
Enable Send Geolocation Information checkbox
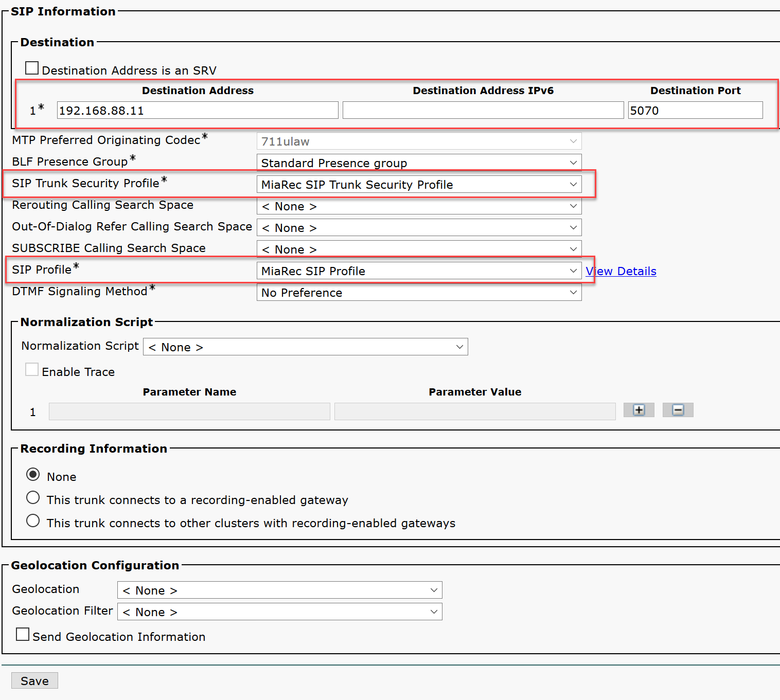point(23,634)
